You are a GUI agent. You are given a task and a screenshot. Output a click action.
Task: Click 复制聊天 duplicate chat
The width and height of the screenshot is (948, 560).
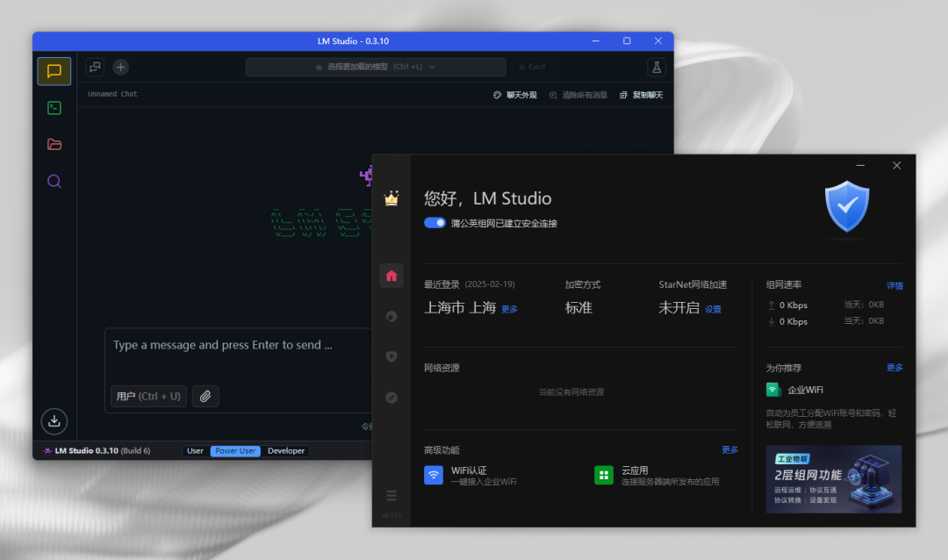tap(642, 95)
